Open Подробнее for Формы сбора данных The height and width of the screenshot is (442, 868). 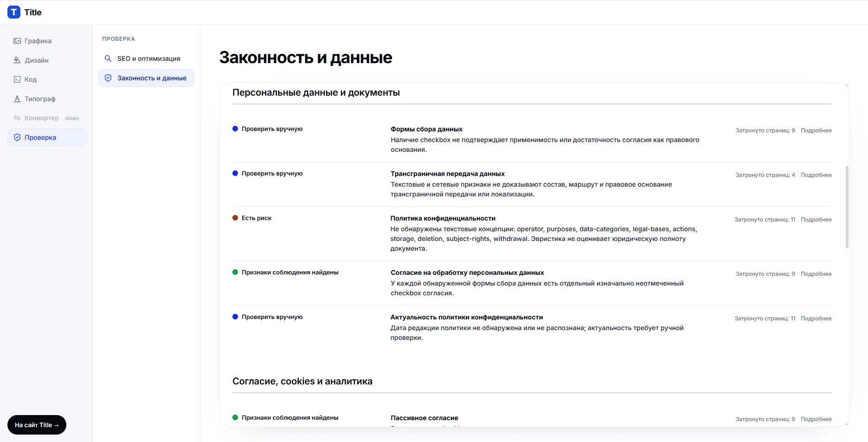816,130
